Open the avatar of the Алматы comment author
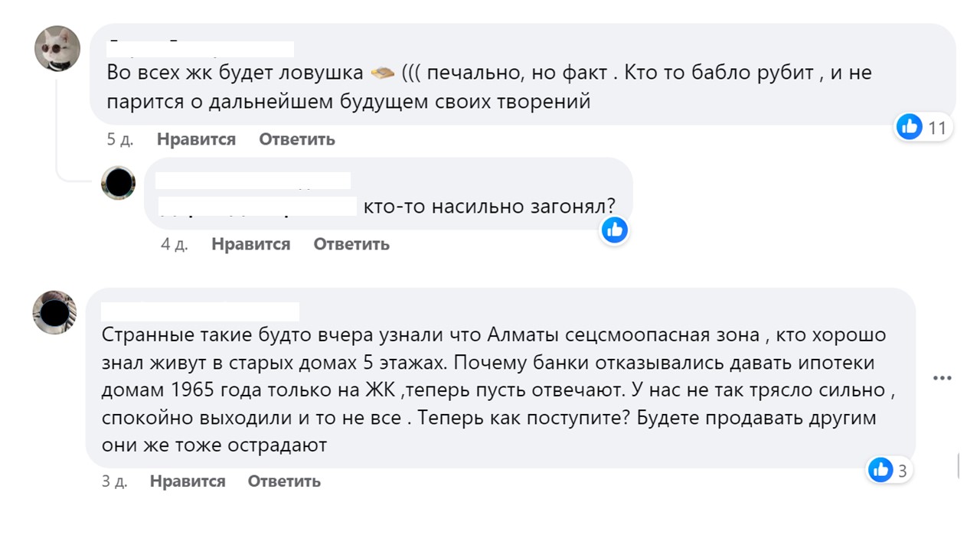 [54, 312]
